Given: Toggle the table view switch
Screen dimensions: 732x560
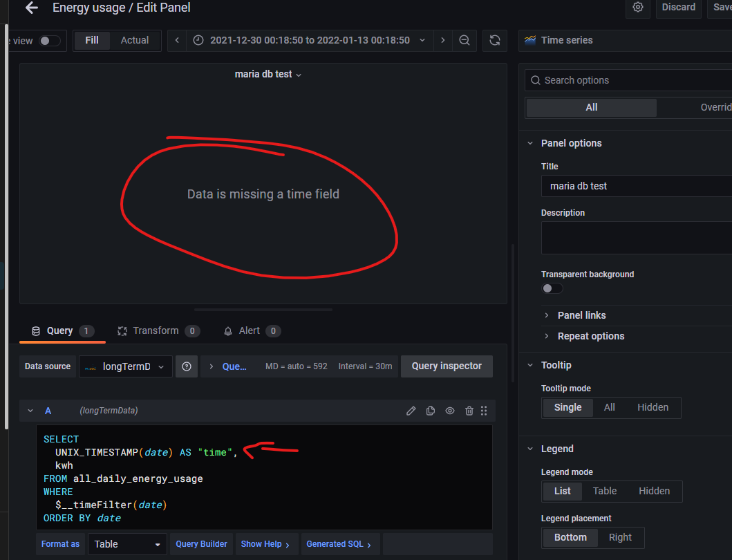Looking at the screenshot, I should 50,41.
